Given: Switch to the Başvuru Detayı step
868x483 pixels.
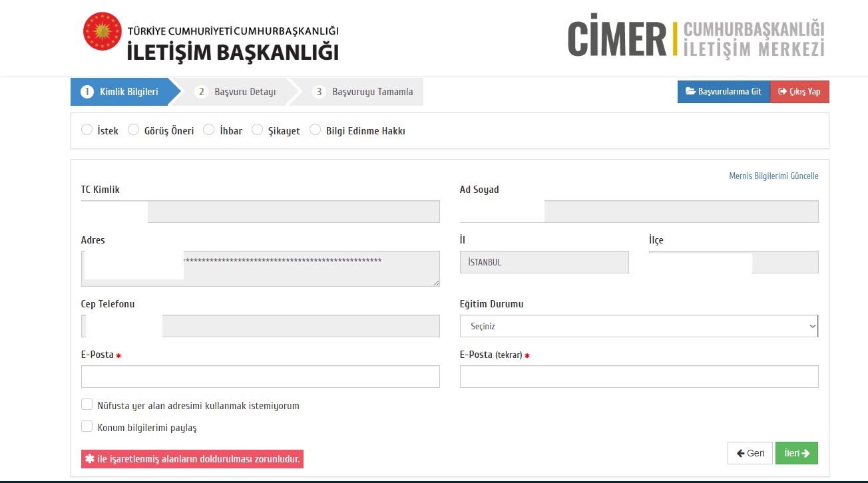Looking at the screenshot, I should click(x=236, y=92).
